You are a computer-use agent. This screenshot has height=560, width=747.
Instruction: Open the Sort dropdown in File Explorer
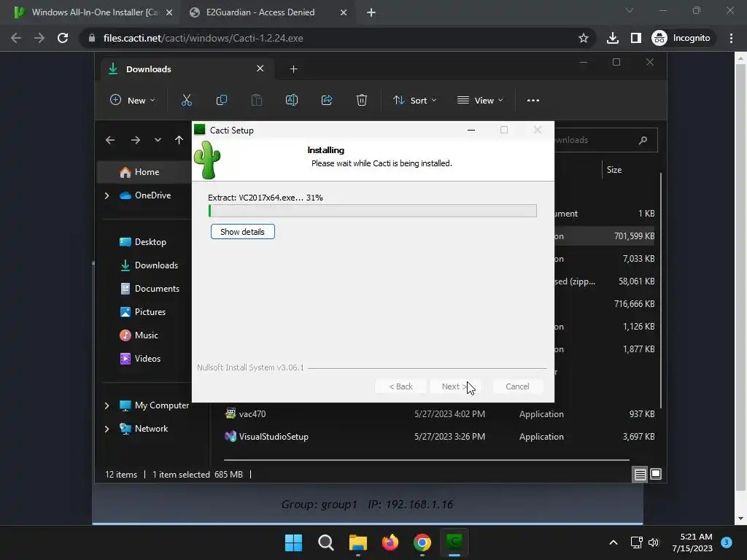pyautogui.click(x=414, y=100)
